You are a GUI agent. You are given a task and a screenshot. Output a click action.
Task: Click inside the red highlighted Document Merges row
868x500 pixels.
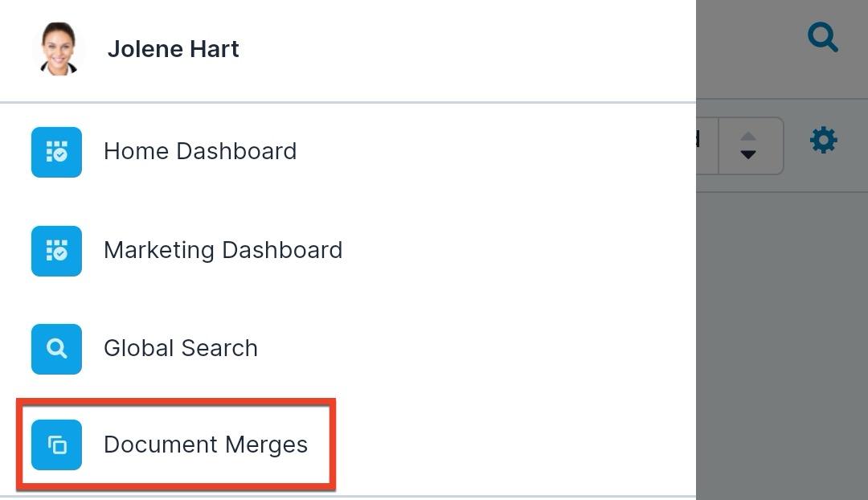click(177, 445)
